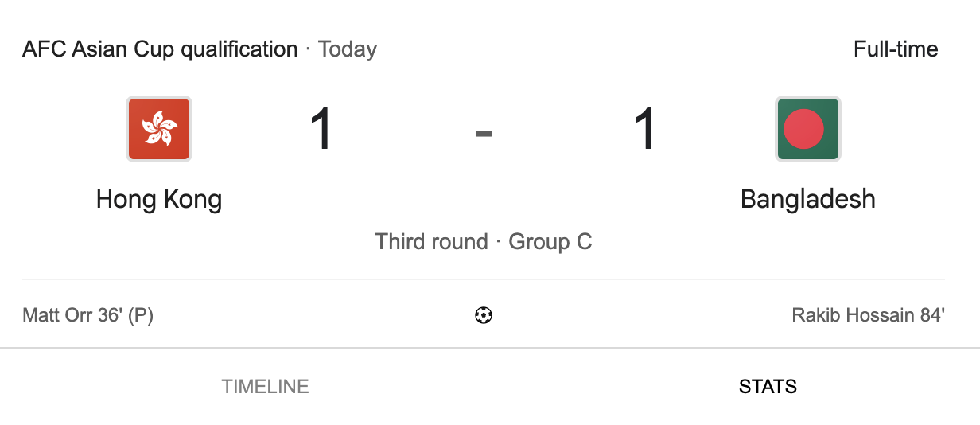Click goal scorer name Matt Orr
This screenshot has width=980, height=425.
[x=56, y=316]
